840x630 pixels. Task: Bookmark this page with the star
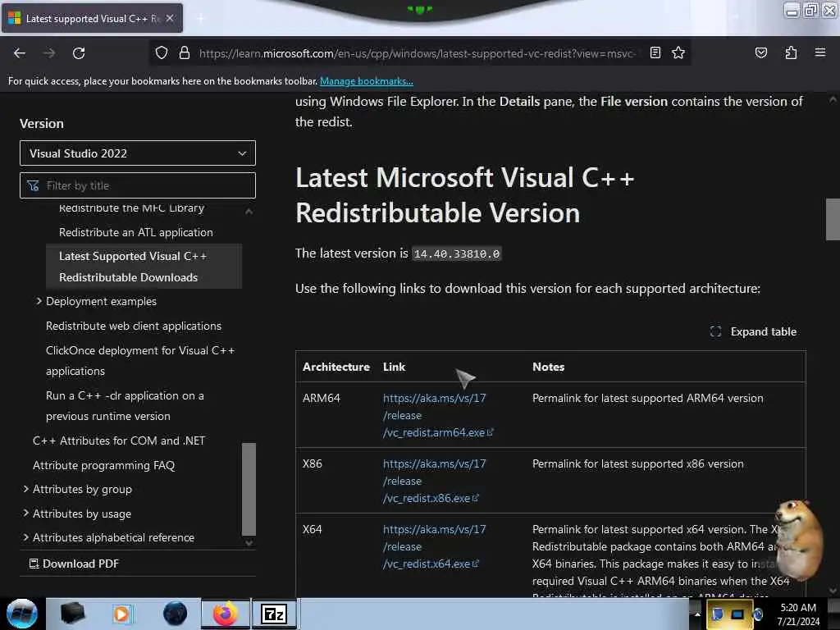678,52
